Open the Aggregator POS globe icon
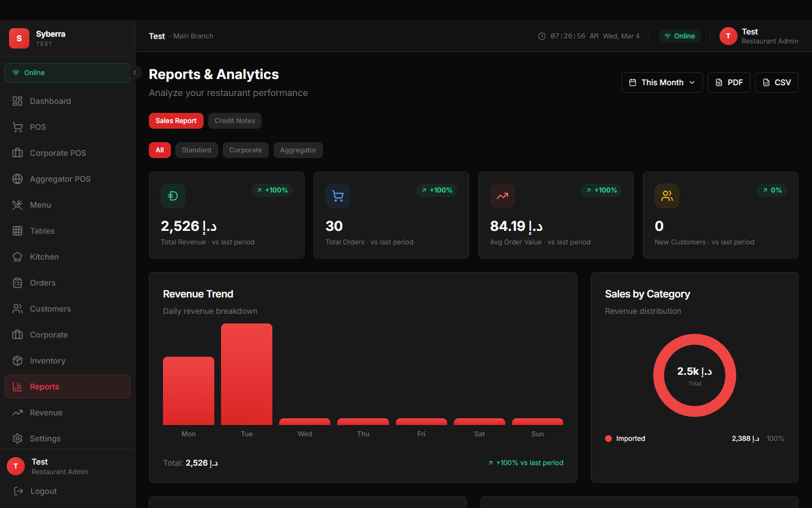 point(17,179)
